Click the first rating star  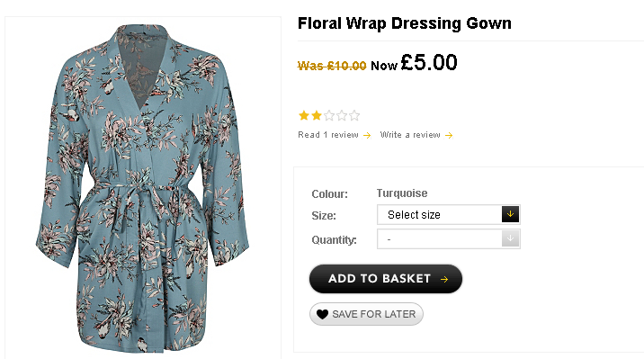tap(304, 115)
